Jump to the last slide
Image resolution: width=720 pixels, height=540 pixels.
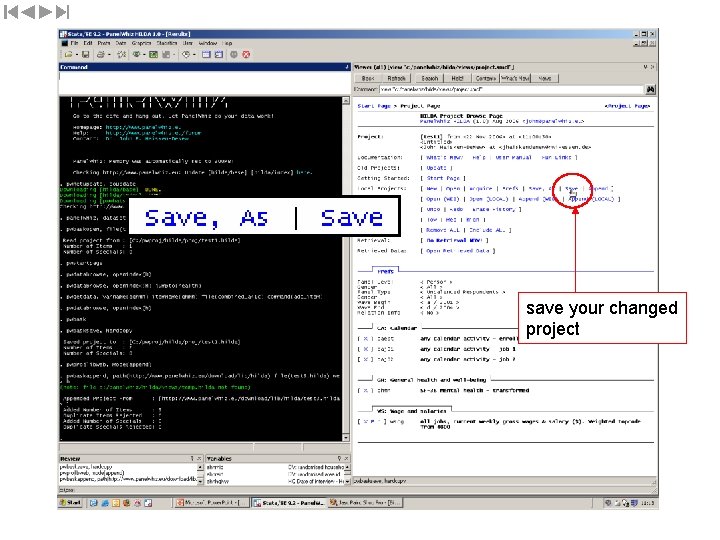click(x=62, y=12)
